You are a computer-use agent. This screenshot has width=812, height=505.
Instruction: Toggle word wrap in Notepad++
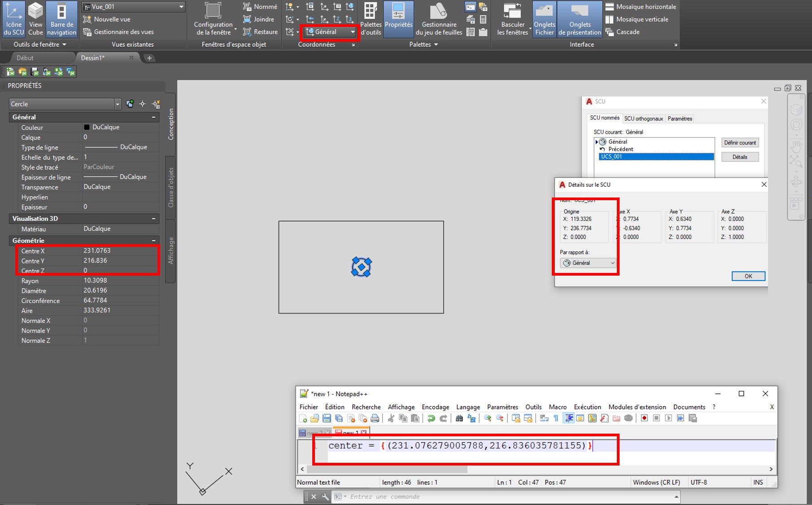point(543,418)
